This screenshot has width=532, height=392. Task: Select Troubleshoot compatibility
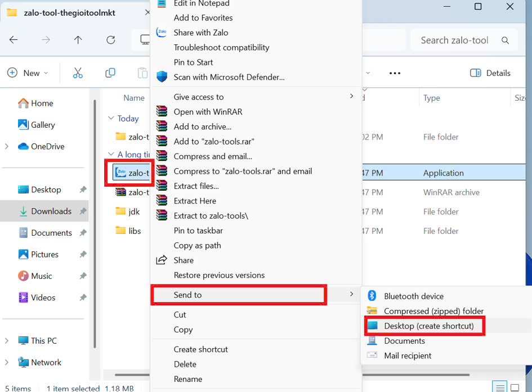[222, 47]
